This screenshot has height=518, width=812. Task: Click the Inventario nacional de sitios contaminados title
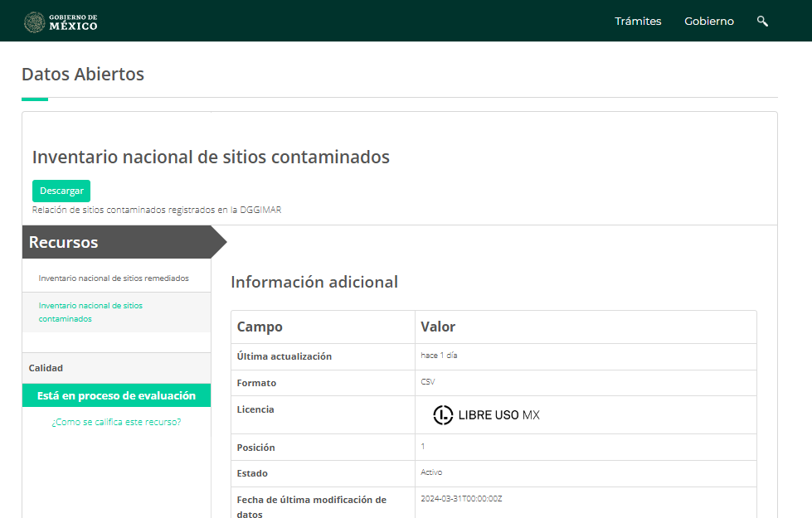click(211, 157)
